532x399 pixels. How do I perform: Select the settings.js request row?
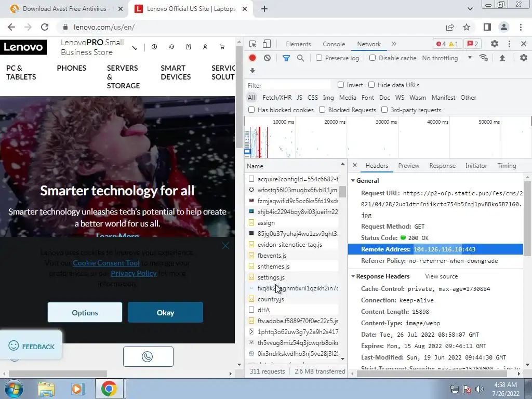[x=293, y=277]
